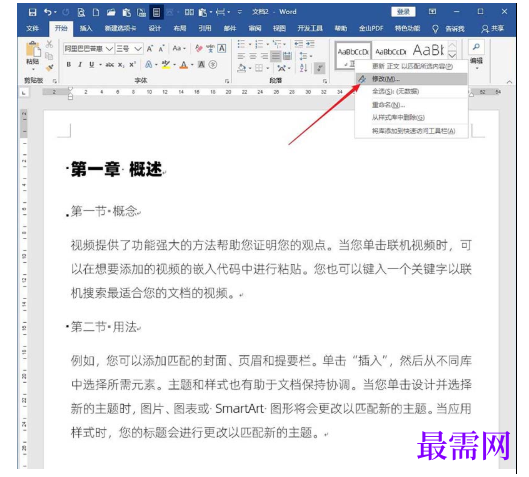This screenshot has height=477, width=529.
Task: Click the yellow text highlight color button
Action: (x=166, y=65)
